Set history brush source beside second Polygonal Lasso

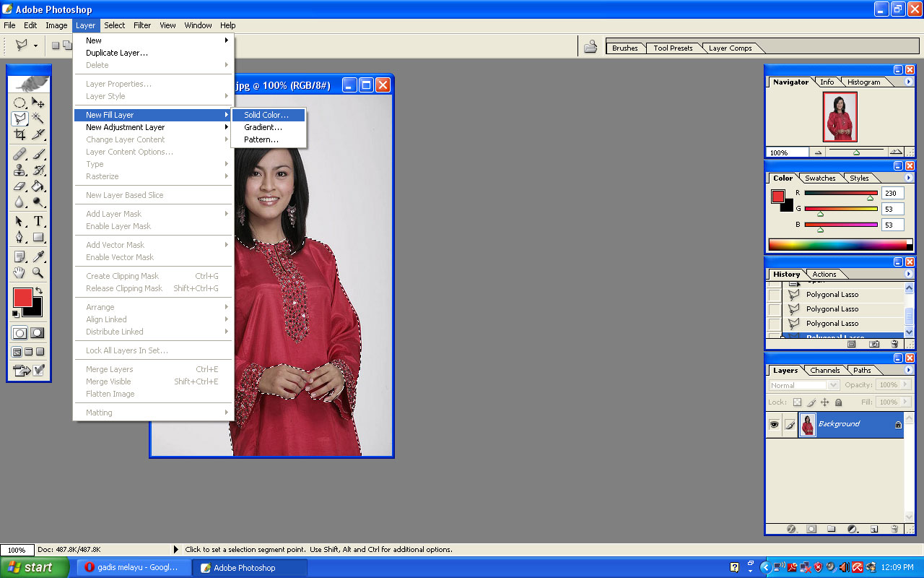coord(774,309)
